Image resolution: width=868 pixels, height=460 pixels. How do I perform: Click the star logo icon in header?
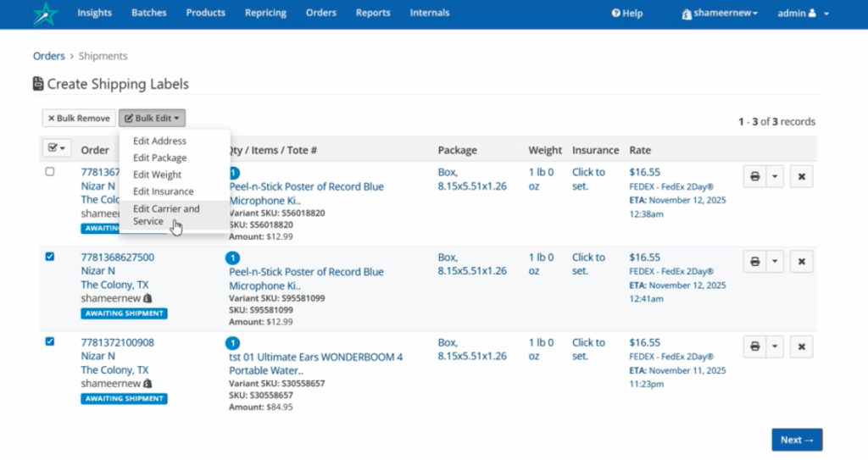tap(43, 14)
